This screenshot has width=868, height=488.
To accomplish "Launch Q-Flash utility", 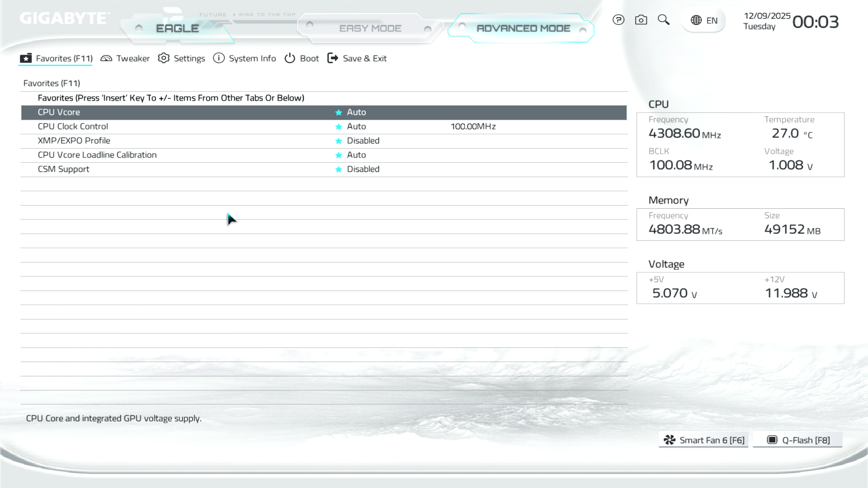I will click(798, 440).
